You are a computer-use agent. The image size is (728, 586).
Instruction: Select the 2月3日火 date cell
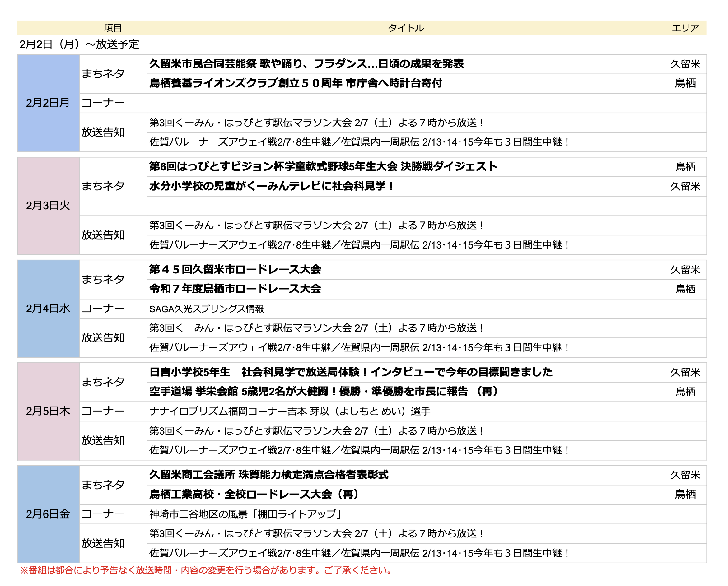pyautogui.click(x=48, y=206)
